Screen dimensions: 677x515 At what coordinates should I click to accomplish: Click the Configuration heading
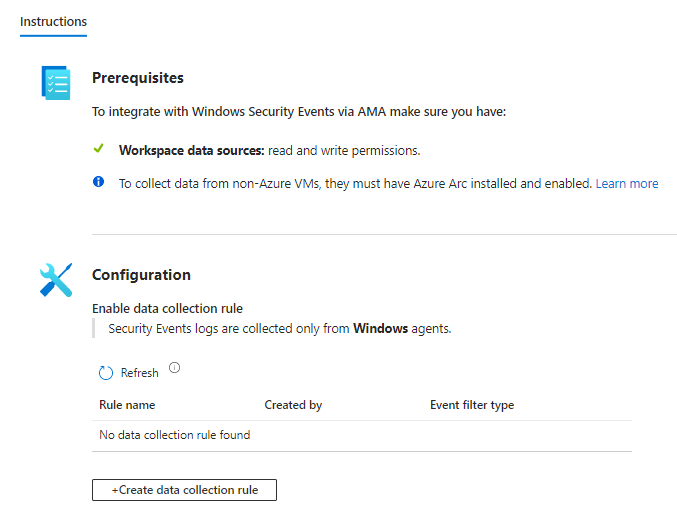point(141,275)
